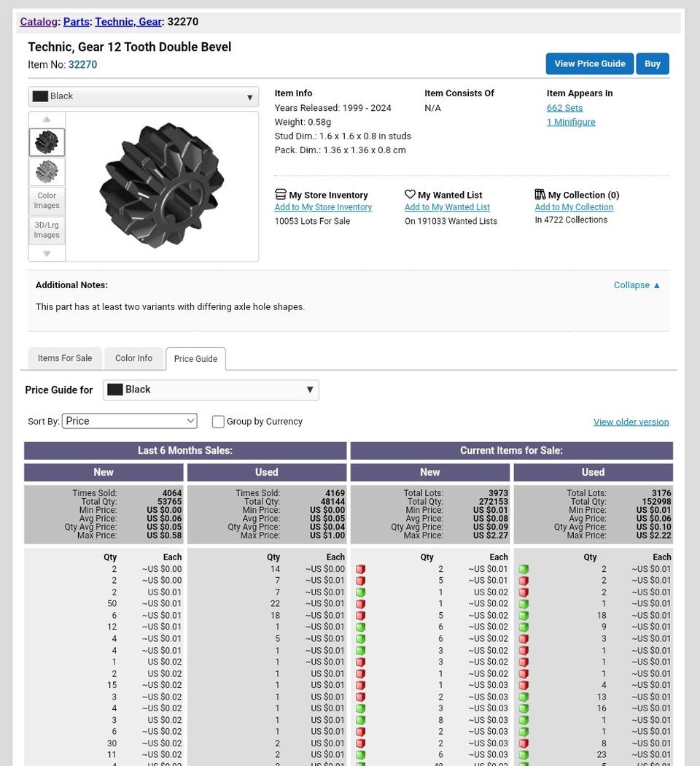Image resolution: width=700 pixels, height=766 pixels.
Task: Click green cube for Used for-sale qty 13
Action: coord(524,697)
